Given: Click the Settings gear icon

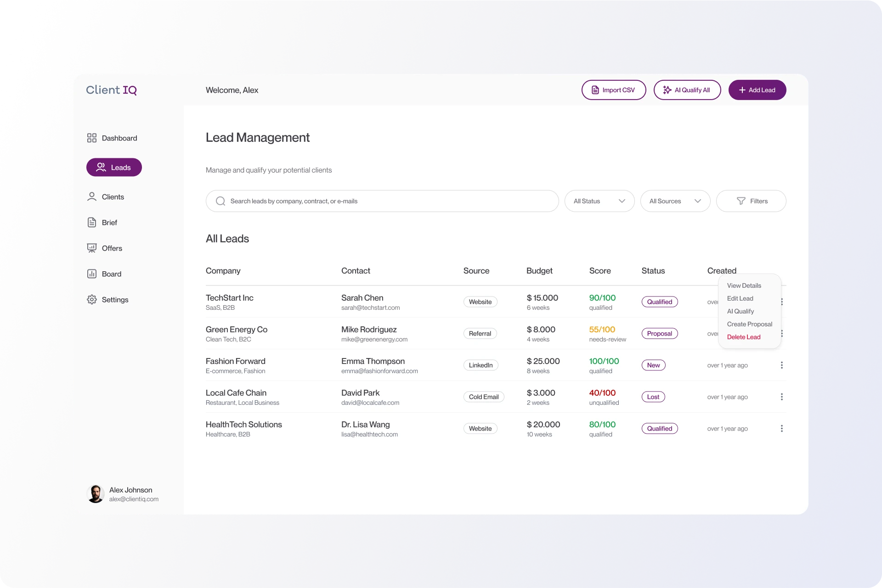Looking at the screenshot, I should [x=92, y=299].
